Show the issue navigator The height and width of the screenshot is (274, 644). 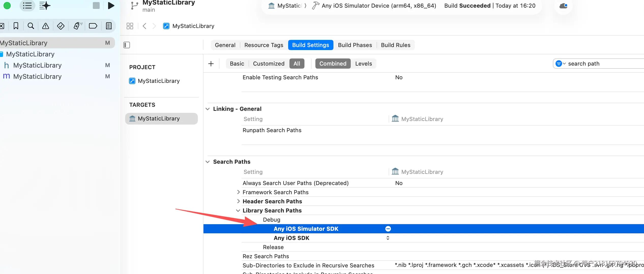(x=46, y=26)
